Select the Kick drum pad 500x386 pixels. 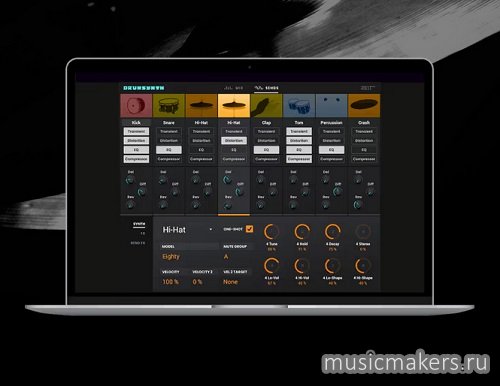pos(136,106)
